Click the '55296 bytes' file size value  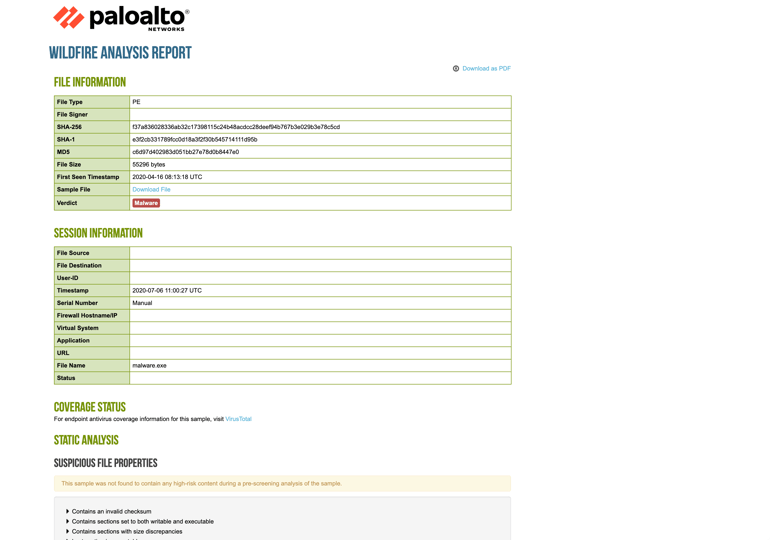tap(148, 164)
